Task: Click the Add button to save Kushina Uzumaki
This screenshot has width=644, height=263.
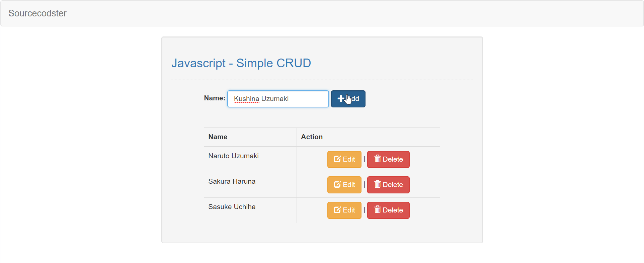Action: pos(348,99)
